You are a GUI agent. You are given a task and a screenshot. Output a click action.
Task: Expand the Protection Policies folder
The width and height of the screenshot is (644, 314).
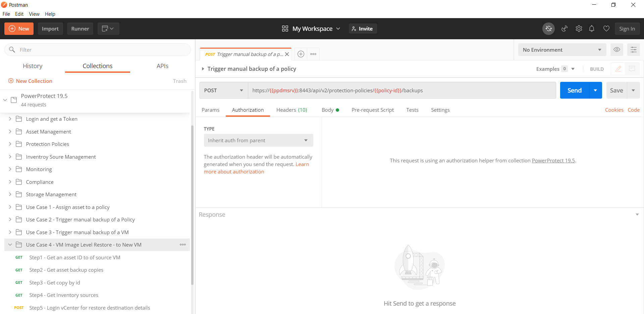click(x=10, y=144)
